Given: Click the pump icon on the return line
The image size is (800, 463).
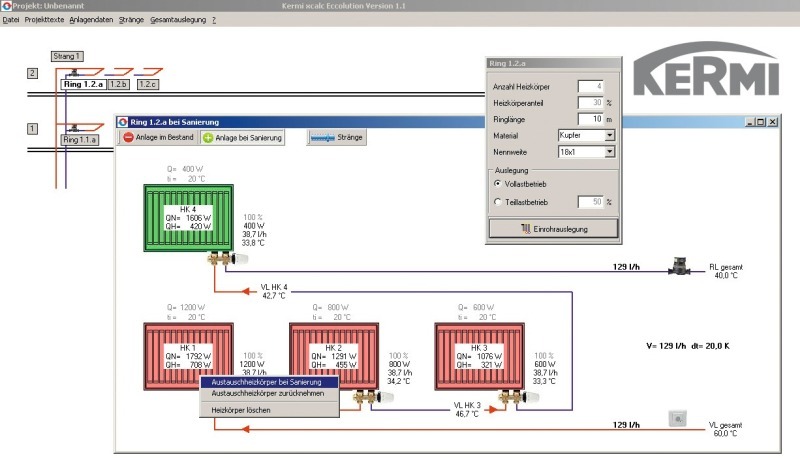Looking at the screenshot, I should 680,266.
